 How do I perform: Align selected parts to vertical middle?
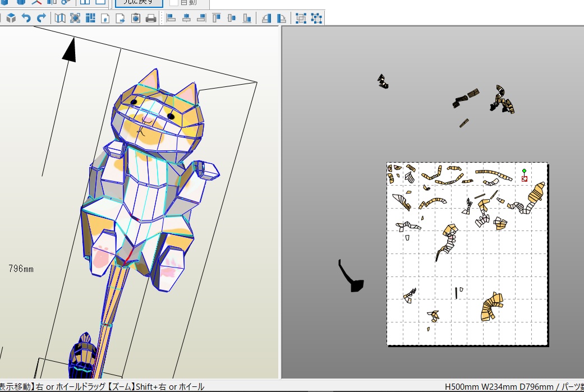pyautogui.click(x=232, y=18)
